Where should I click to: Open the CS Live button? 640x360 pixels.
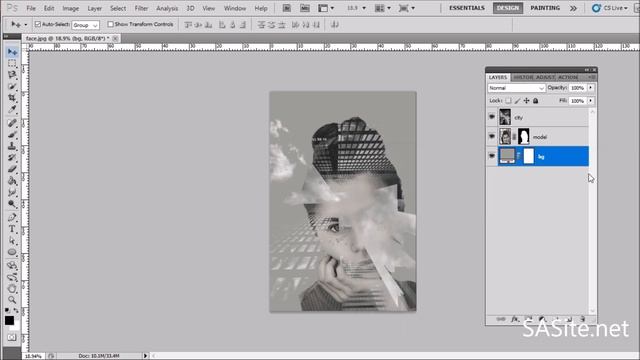point(610,8)
